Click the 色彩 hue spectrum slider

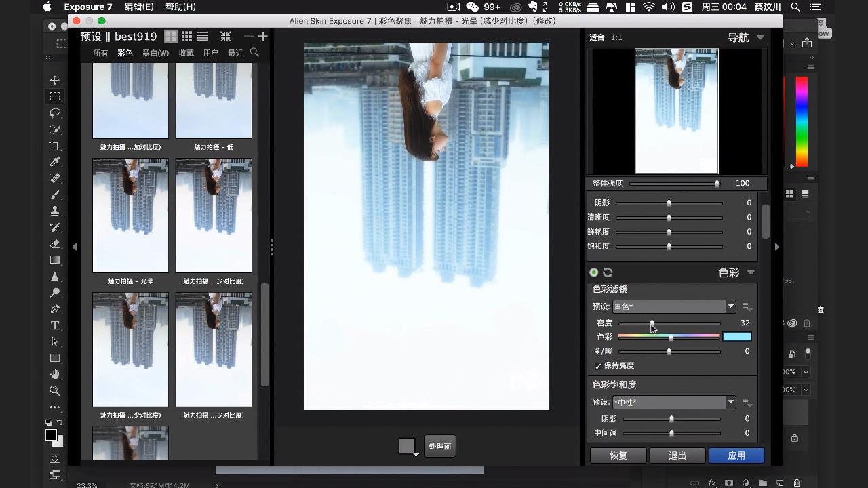tap(669, 337)
